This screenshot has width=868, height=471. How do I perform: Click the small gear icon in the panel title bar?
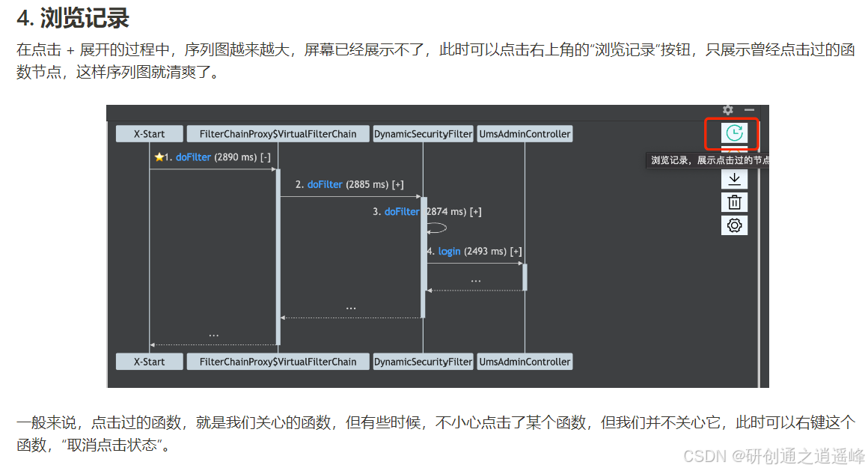coord(728,110)
